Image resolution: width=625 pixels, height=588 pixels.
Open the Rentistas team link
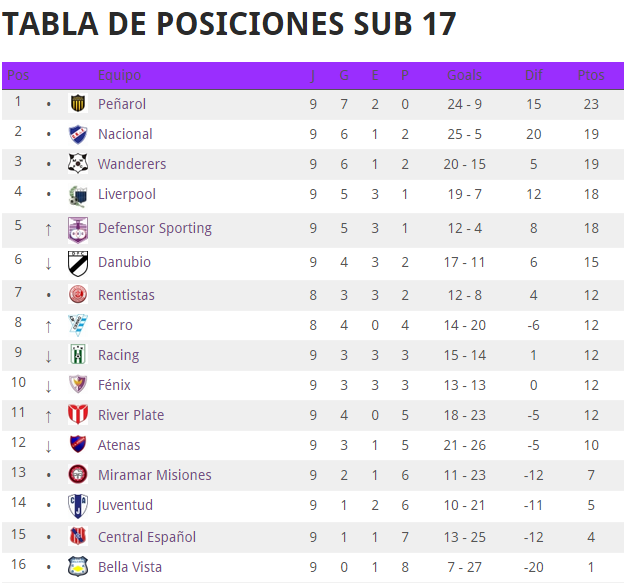click(126, 295)
